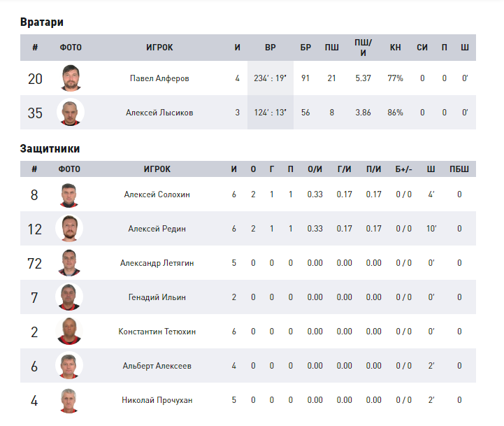View Алексей Солохин's photo thumbnail

click(69, 194)
